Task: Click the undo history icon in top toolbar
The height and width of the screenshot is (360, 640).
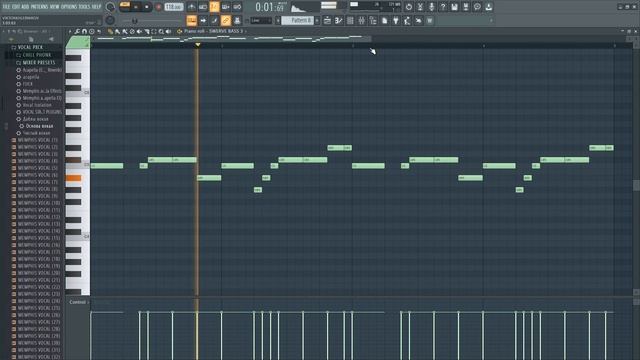Action: pos(409,7)
